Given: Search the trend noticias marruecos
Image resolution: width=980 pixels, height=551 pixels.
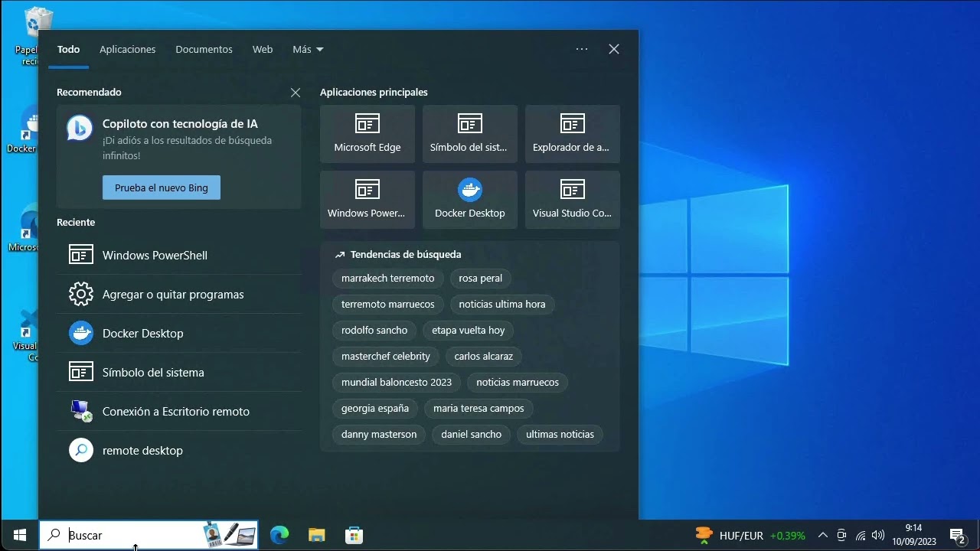Looking at the screenshot, I should 518,382.
